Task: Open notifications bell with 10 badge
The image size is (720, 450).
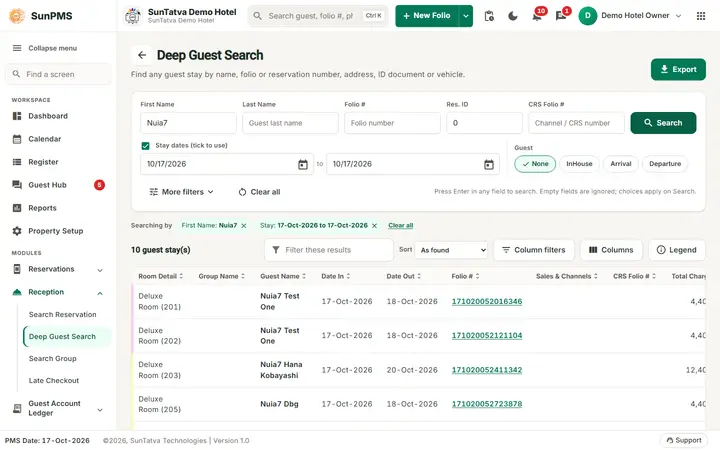Action: tap(537, 16)
